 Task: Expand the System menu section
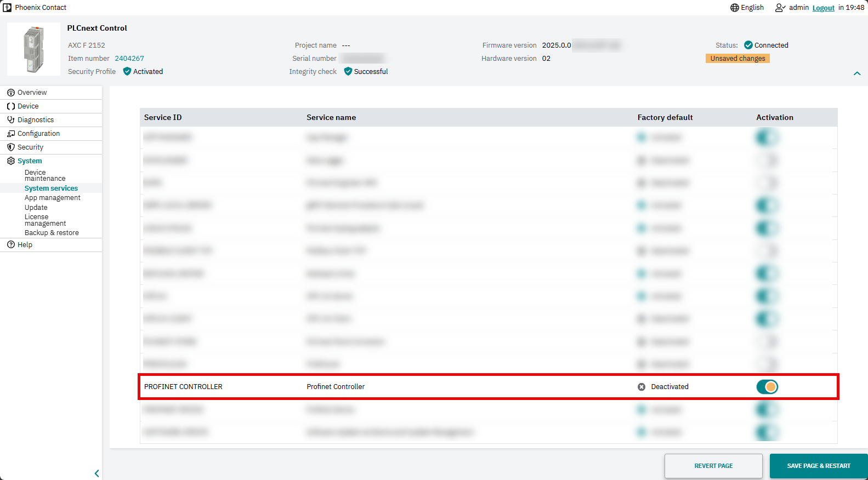[x=51, y=161]
